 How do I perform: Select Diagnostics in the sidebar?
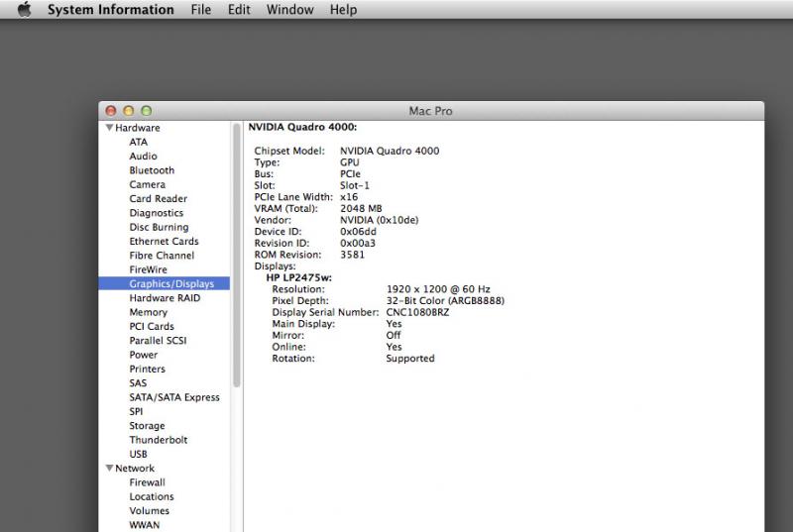coord(157,213)
